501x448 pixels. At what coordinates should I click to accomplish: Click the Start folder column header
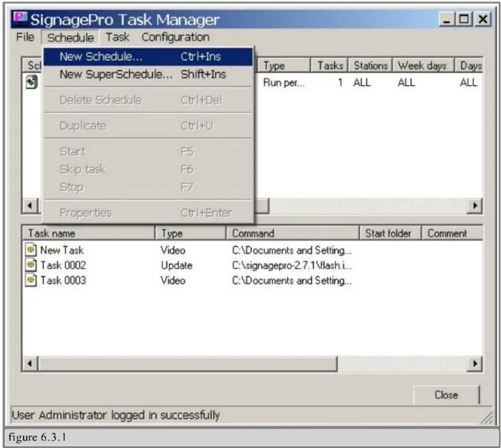click(390, 233)
